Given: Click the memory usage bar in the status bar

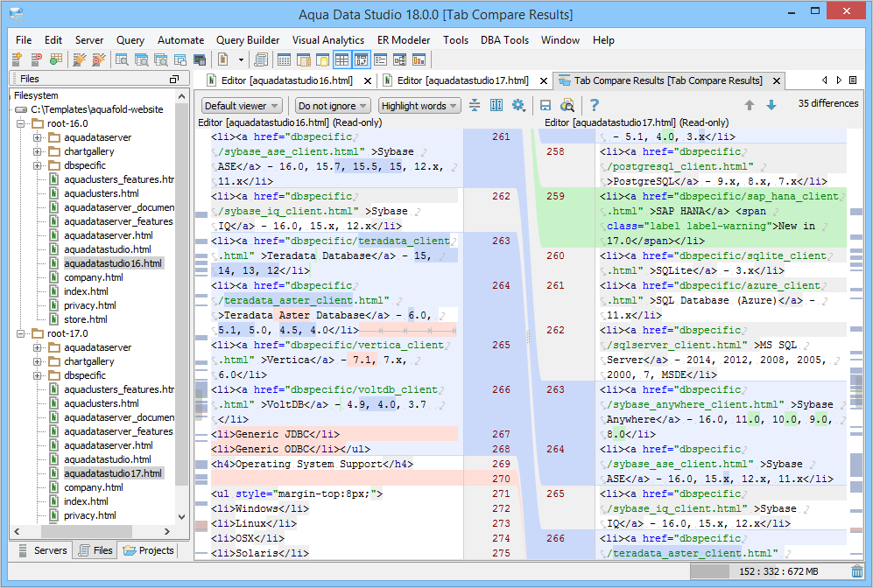Looking at the screenshot, I should tap(768, 571).
